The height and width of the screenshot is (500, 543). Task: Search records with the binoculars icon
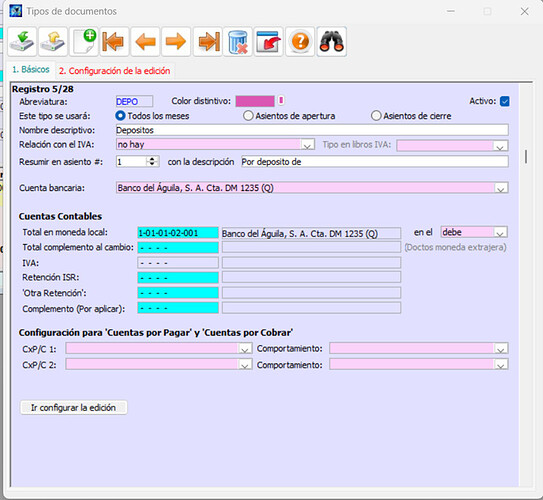click(x=331, y=42)
